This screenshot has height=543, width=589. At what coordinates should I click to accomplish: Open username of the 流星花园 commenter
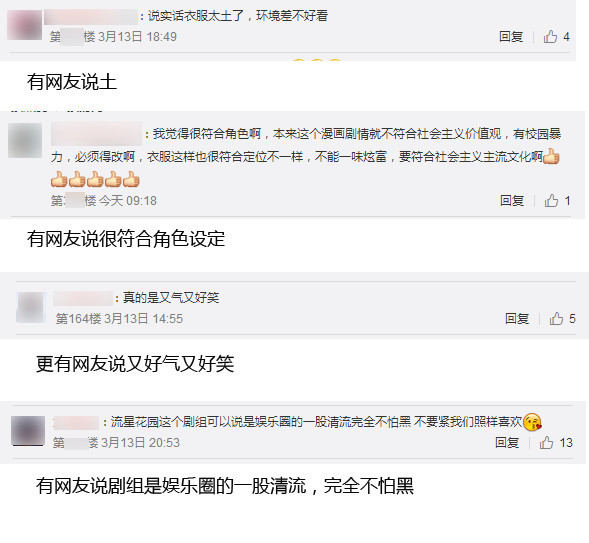click(x=76, y=423)
